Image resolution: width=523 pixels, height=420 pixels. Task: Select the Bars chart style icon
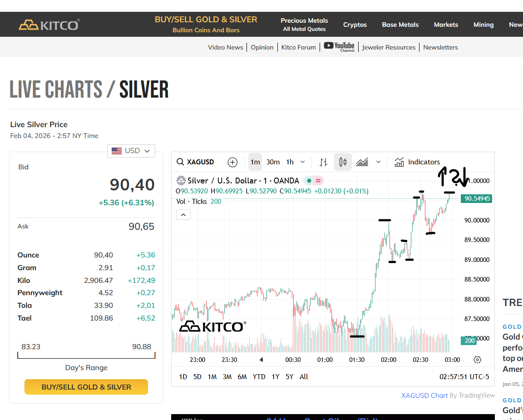tap(323, 162)
